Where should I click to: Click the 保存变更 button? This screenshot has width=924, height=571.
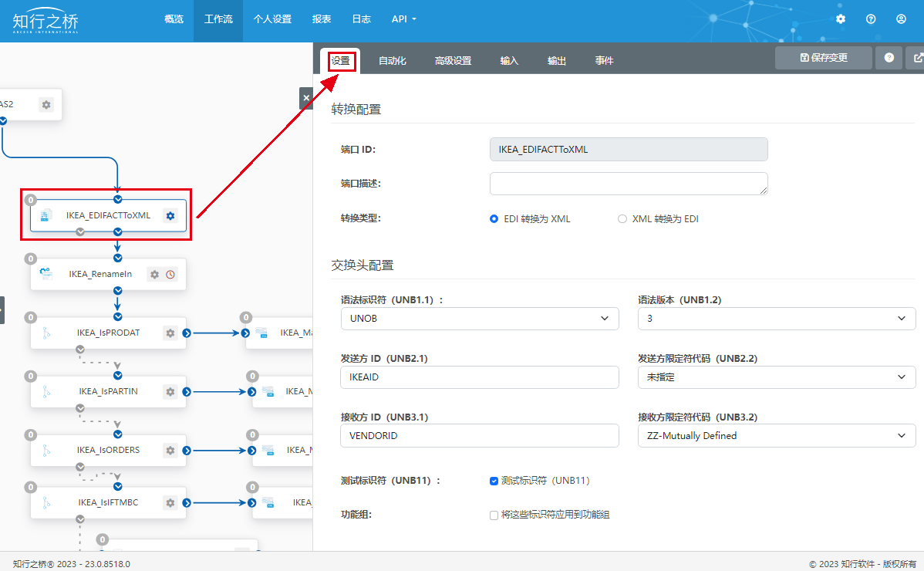click(824, 58)
